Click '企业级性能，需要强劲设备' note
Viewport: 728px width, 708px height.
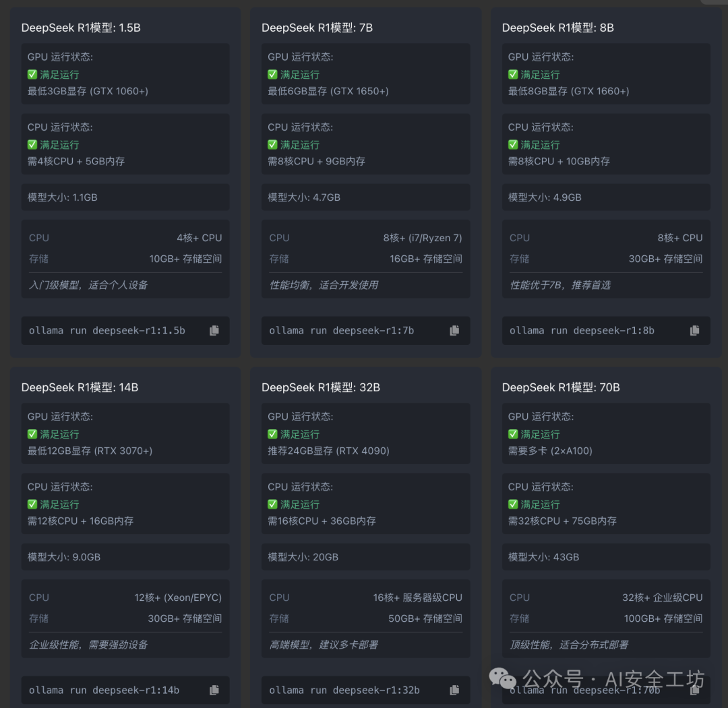coord(88,644)
